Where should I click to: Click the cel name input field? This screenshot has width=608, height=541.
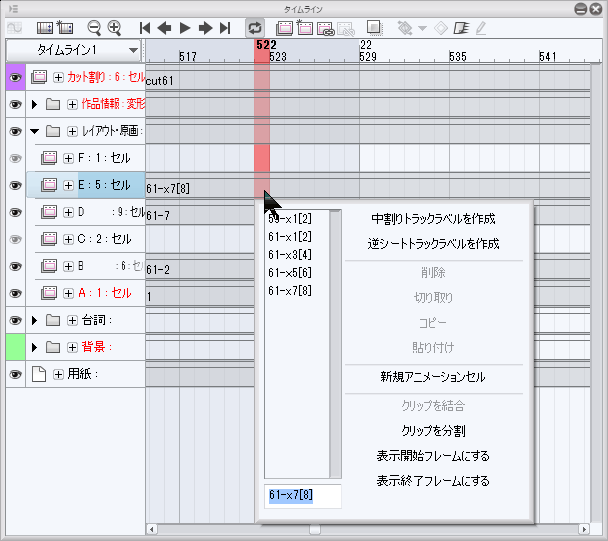304,496
